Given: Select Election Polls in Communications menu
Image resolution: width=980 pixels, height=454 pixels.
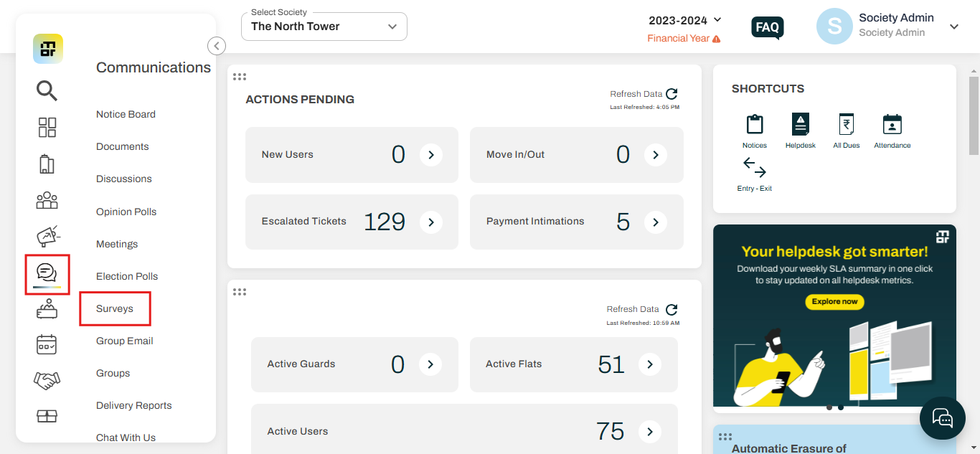Looking at the screenshot, I should click(127, 277).
